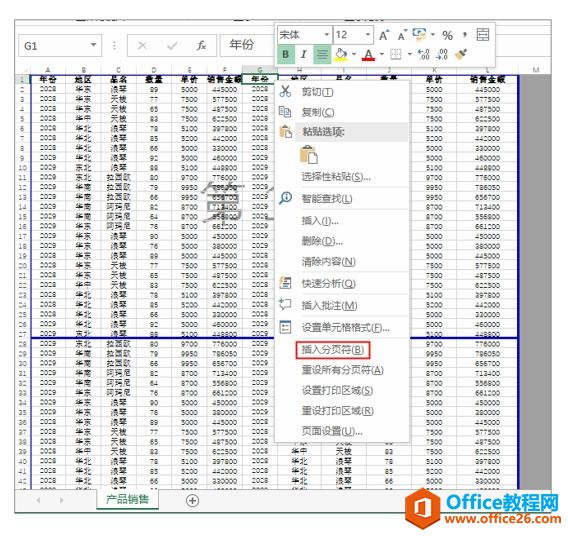
Task: Click previous sheet navigation arrow
Action: [38, 500]
